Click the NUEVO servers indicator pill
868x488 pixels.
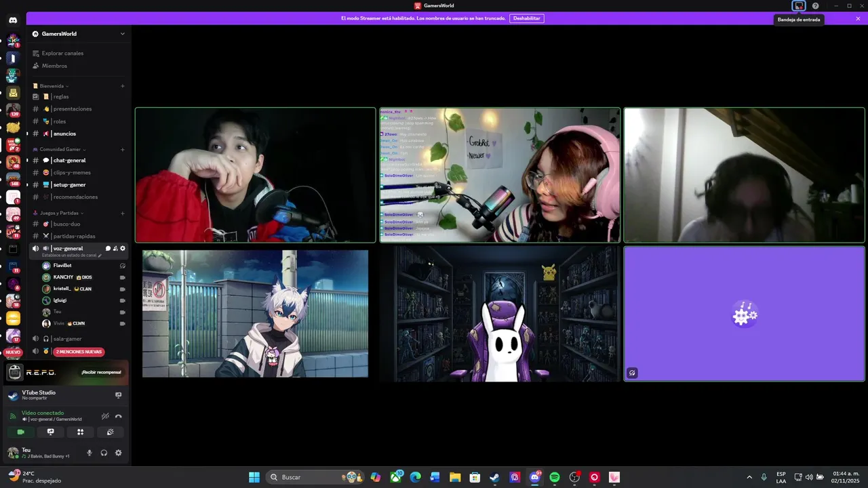tap(13, 352)
